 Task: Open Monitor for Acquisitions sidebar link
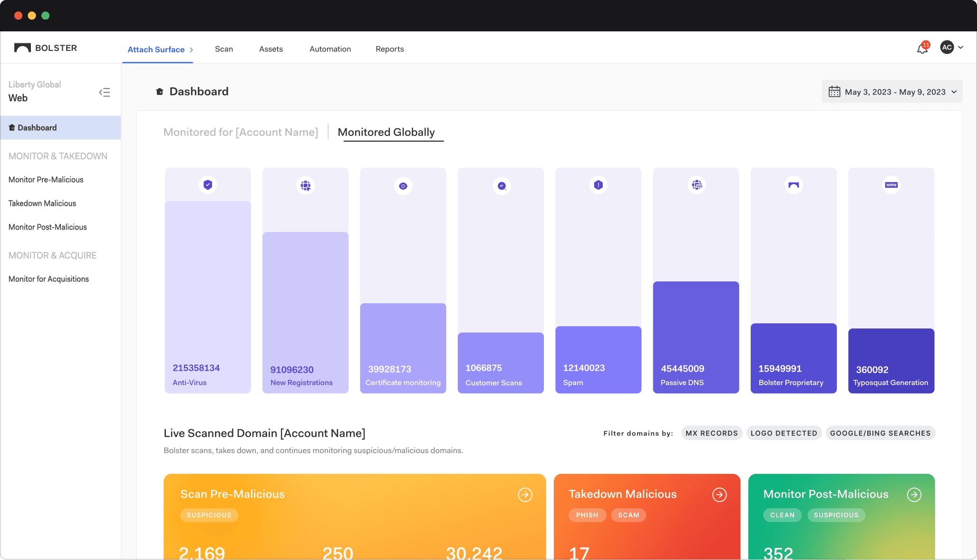point(48,279)
